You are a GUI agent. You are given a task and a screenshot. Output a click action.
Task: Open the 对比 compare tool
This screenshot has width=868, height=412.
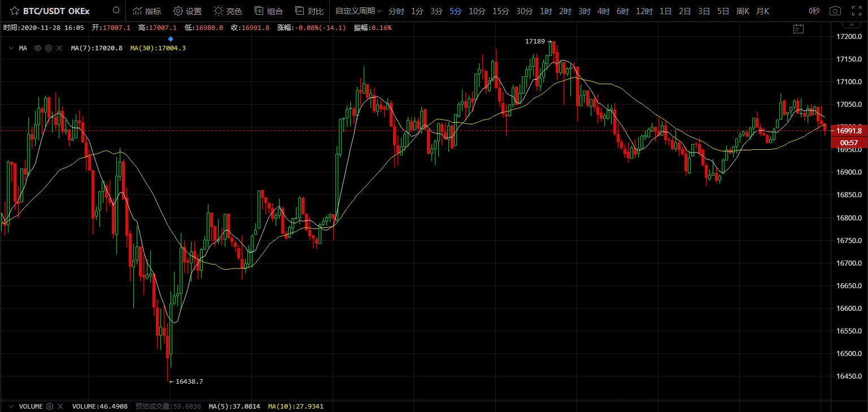309,11
